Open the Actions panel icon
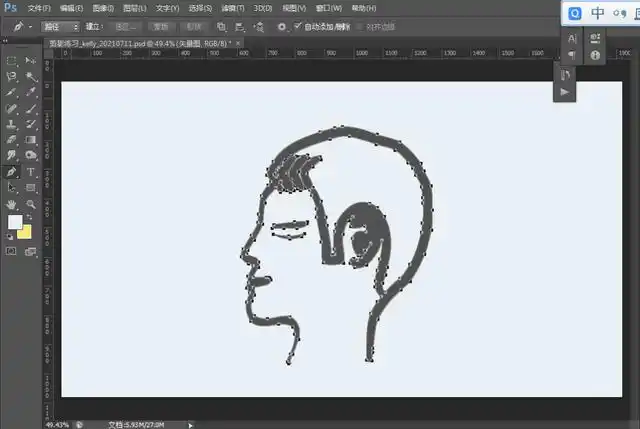This screenshot has height=429, width=640. tap(565, 92)
